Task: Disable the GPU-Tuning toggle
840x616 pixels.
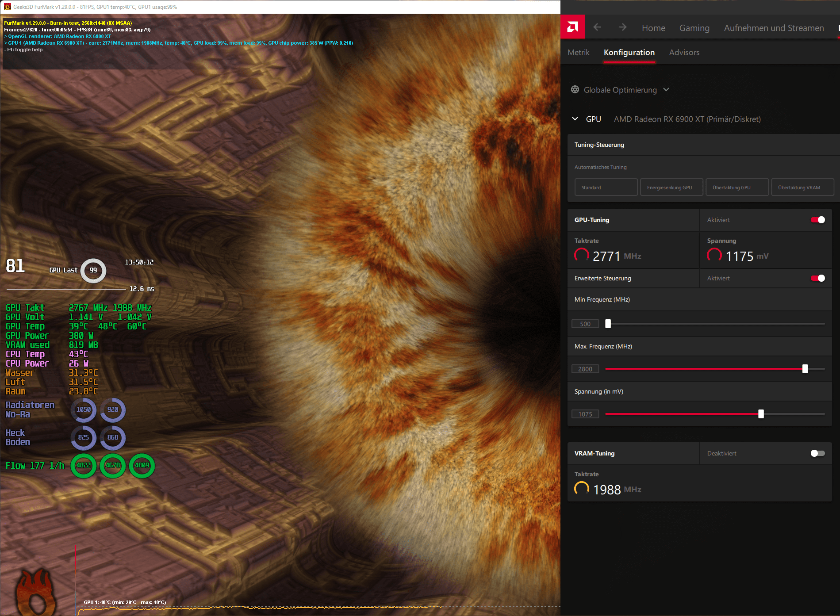Action: coord(818,220)
